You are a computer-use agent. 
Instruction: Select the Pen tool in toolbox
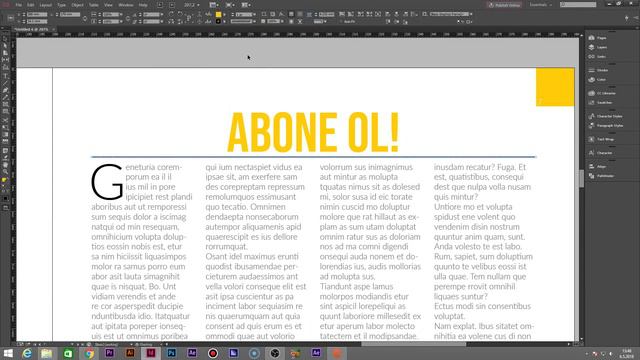point(5,90)
